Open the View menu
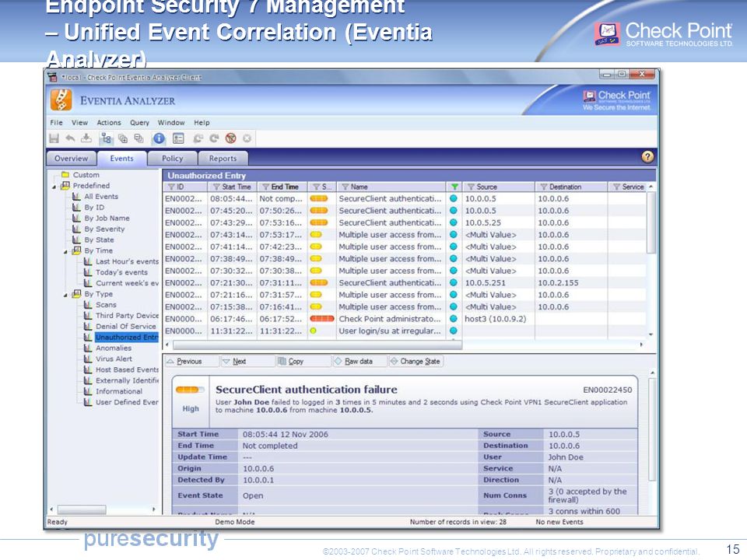This screenshot has width=747, height=560. pyautogui.click(x=79, y=122)
